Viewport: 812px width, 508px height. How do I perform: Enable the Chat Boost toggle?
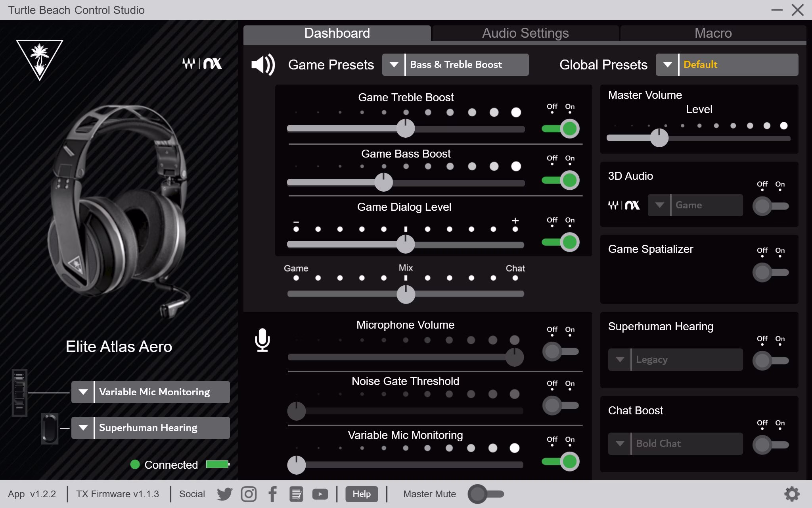(x=771, y=445)
